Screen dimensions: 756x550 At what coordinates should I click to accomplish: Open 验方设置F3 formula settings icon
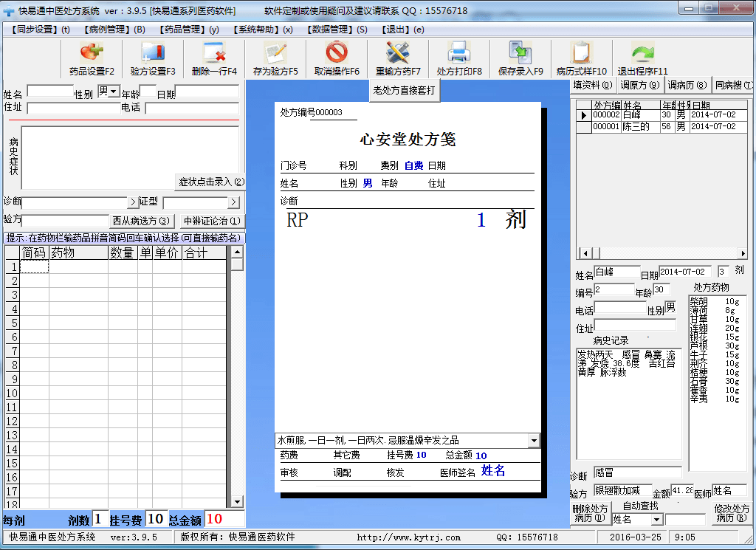[x=153, y=58]
